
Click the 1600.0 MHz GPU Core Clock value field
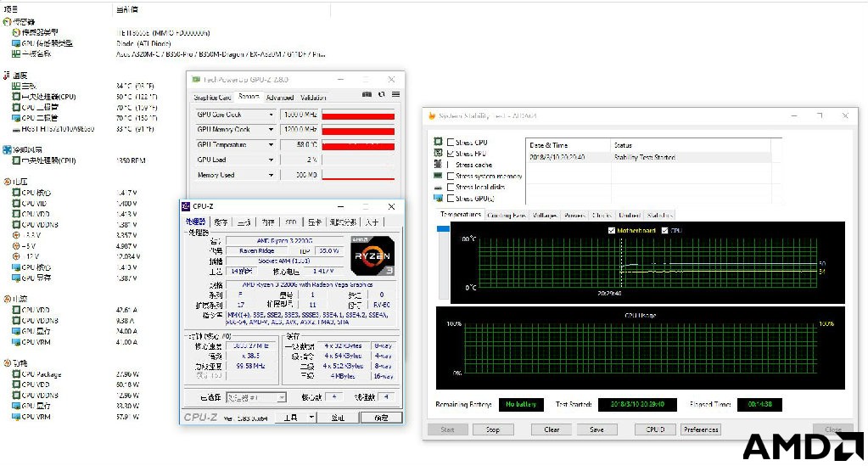pyautogui.click(x=300, y=115)
